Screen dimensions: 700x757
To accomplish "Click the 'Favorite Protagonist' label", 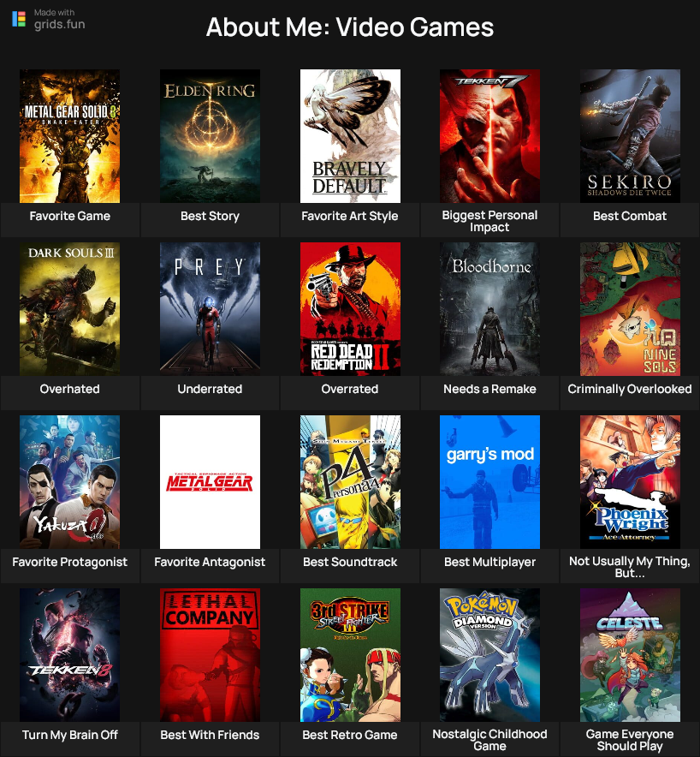I will click(x=70, y=562).
